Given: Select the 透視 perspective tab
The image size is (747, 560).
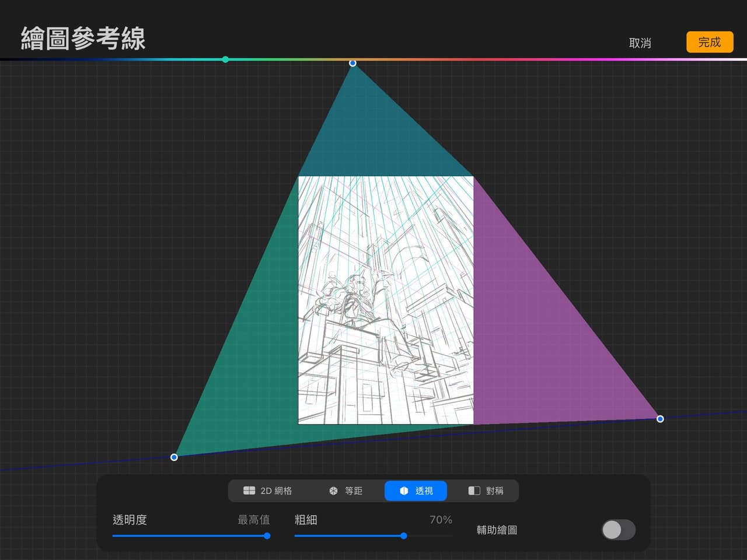Looking at the screenshot, I should (416, 491).
